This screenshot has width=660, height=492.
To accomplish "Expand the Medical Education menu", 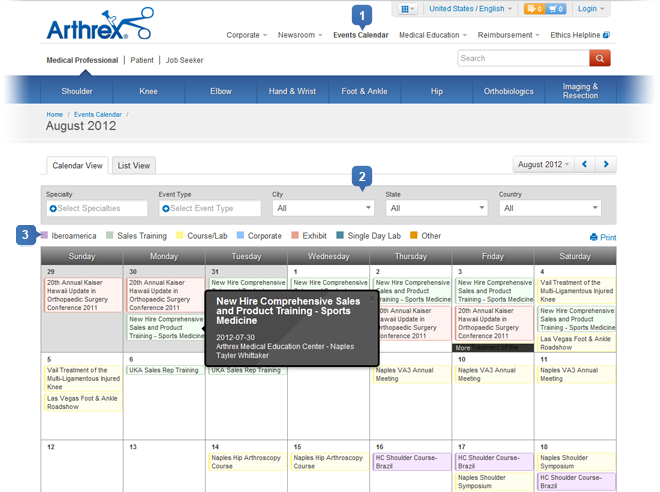I will point(433,35).
